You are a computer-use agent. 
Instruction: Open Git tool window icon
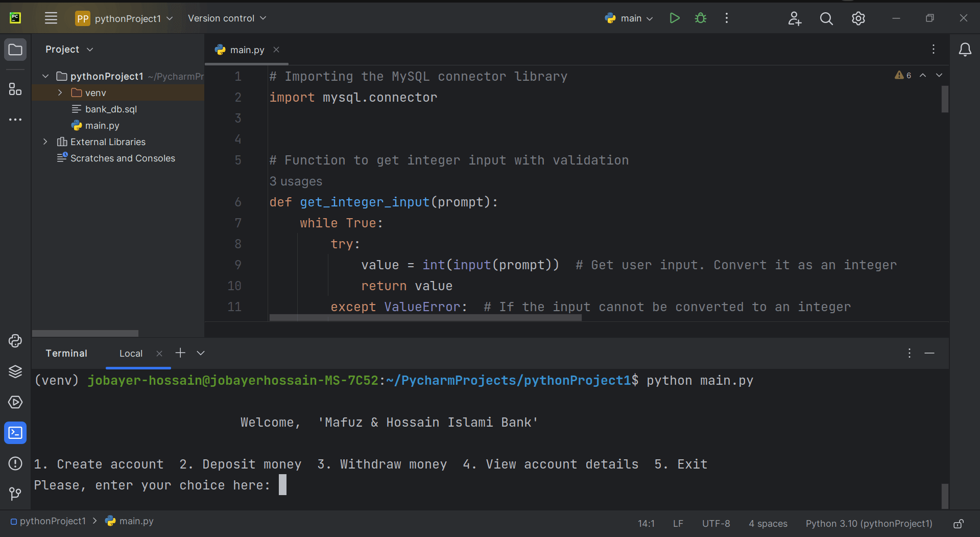pyautogui.click(x=15, y=494)
